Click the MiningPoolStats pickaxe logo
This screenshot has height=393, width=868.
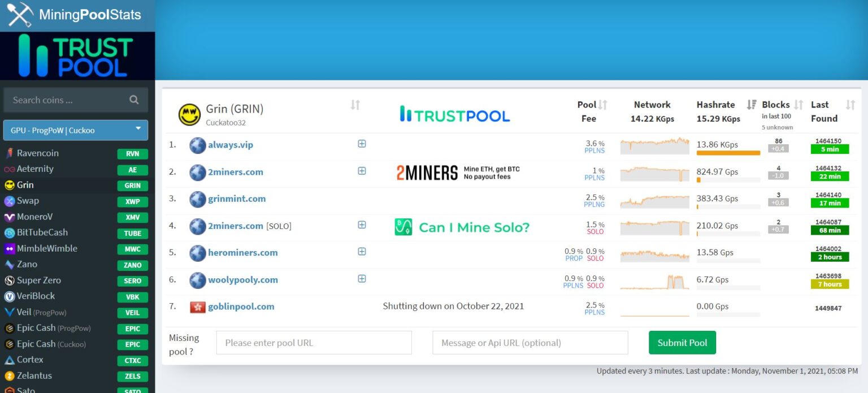[x=20, y=15]
